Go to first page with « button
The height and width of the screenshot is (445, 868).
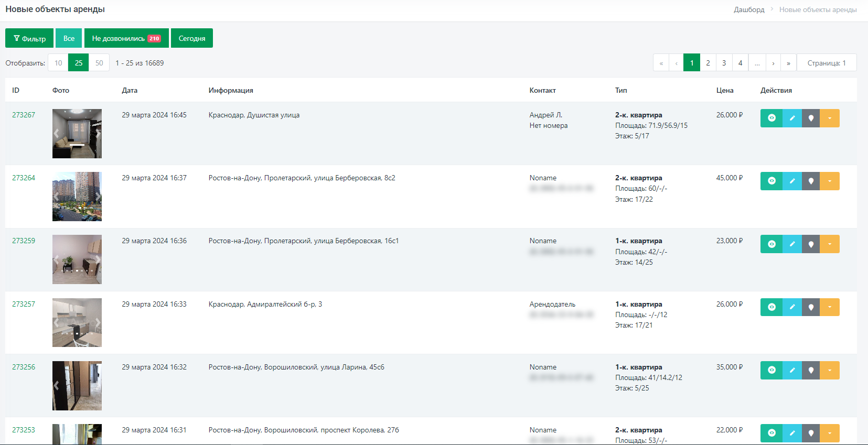click(661, 63)
